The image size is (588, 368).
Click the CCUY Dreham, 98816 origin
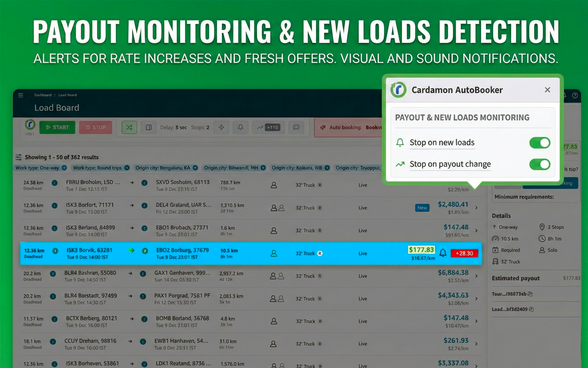[91, 341]
